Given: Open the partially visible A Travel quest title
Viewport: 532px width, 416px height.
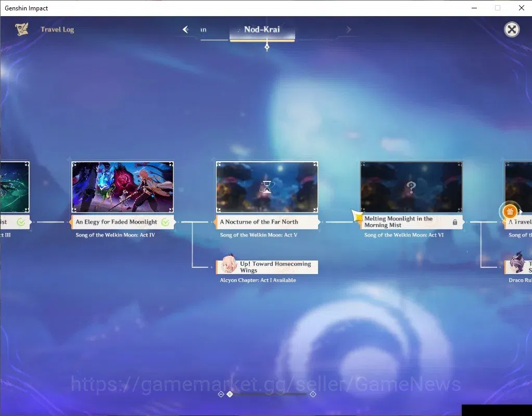Looking at the screenshot, I should click(x=520, y=222).
